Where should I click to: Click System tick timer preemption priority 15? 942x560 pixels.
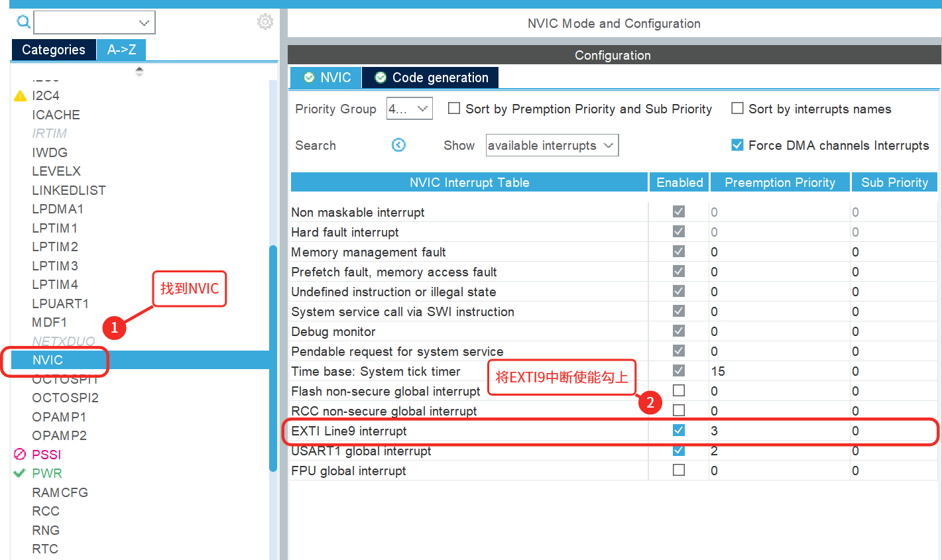(718, 371)
